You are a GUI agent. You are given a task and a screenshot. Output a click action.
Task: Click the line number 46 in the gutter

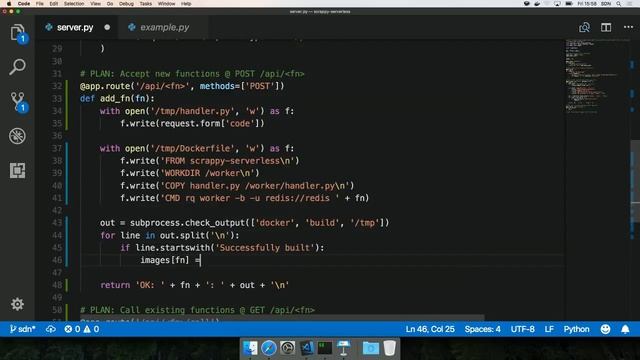click(x=57, y=260)
